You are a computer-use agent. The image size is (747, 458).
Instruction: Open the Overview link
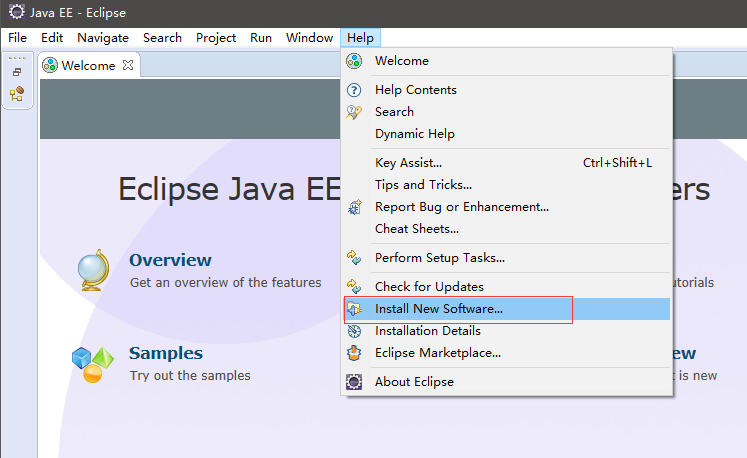tap(170, 260)
